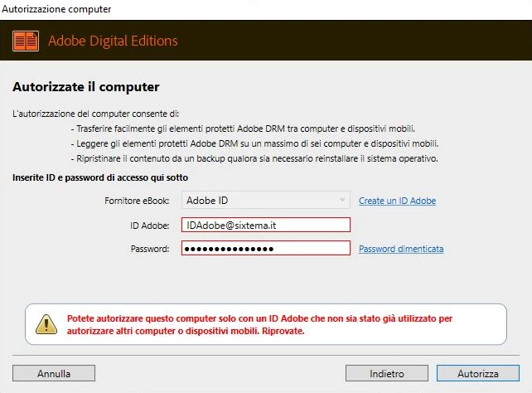Click the 'Ripristinare il contenuto' line
Image resolution: width=532 pixels, height=393 pixels.
tap(254, 158)
